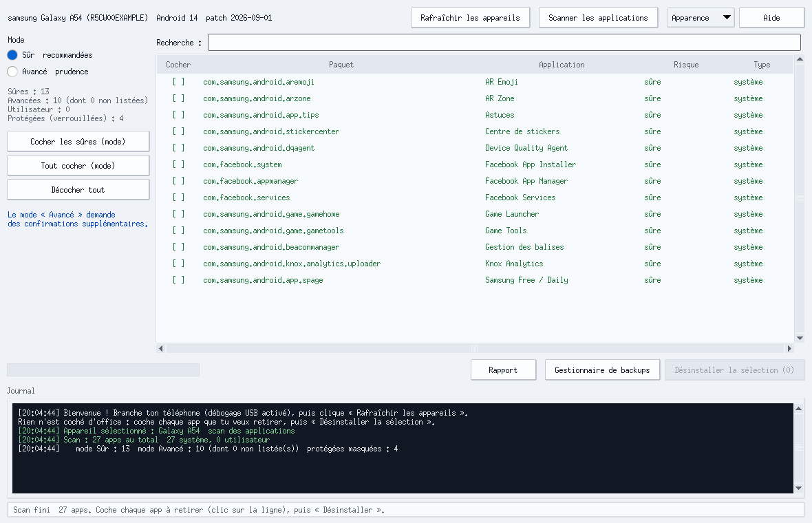Select the Avancé prudence mode
This screenshot has height=523, width=812.
pyautogui.click(x=12, y=72)
